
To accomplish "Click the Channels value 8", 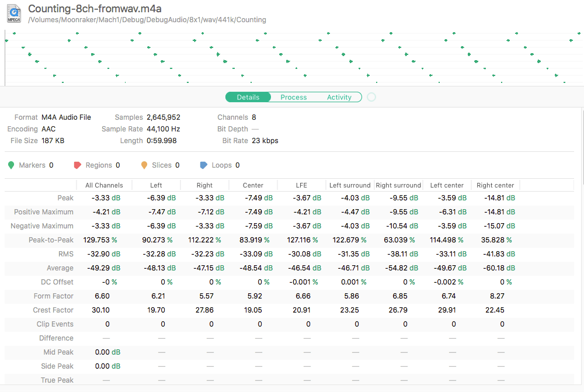I will [x=254, y=117].
